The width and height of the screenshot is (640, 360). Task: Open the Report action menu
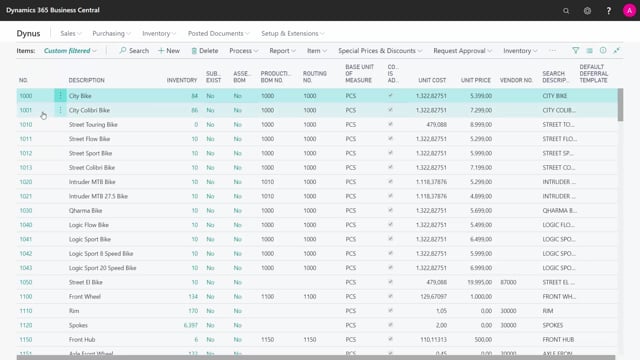pos(282,51)
